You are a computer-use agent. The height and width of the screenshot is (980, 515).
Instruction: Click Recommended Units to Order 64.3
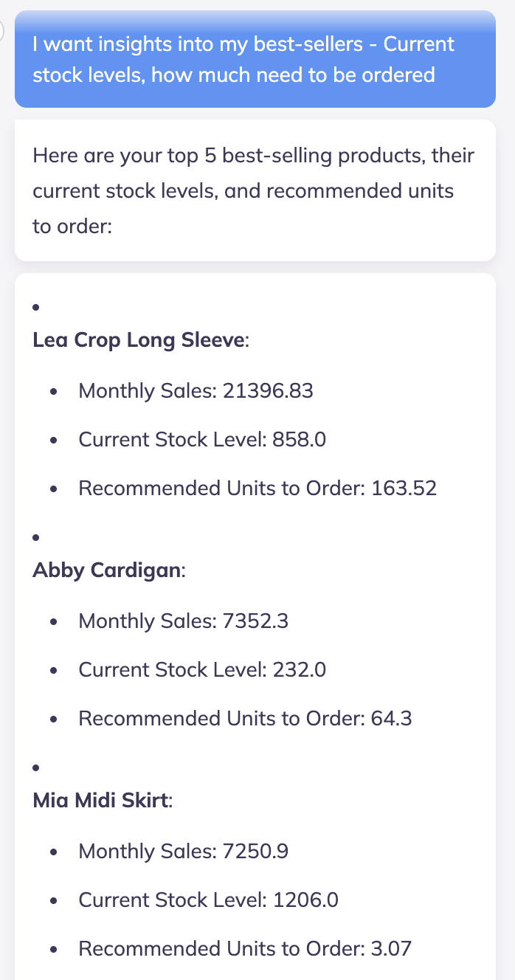[x=245, y=719]
